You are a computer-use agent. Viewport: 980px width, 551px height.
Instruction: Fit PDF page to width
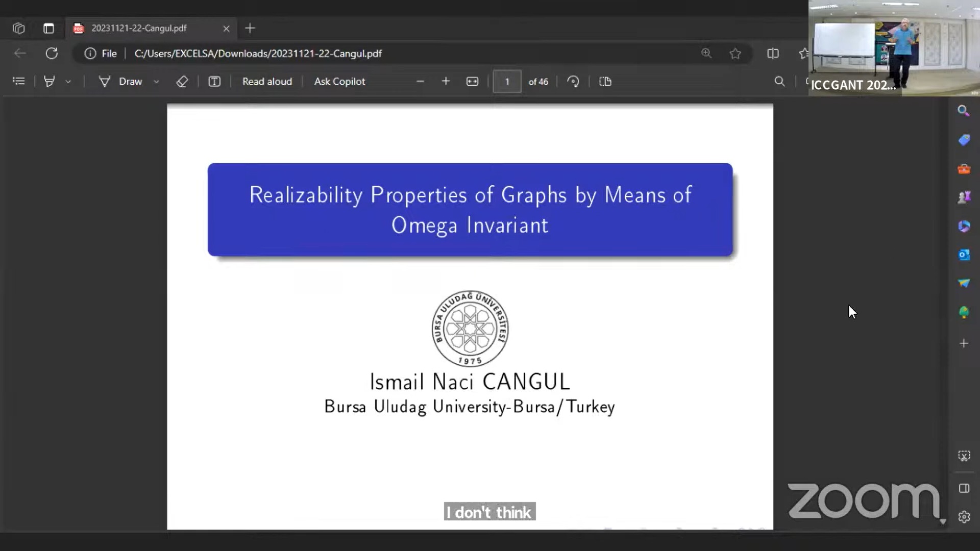(x=472, y=81)
